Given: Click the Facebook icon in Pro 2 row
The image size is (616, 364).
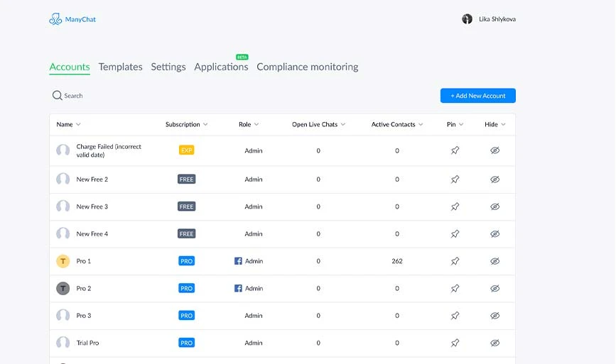Looking at the screenshot, I should click(x=239, y=288).
